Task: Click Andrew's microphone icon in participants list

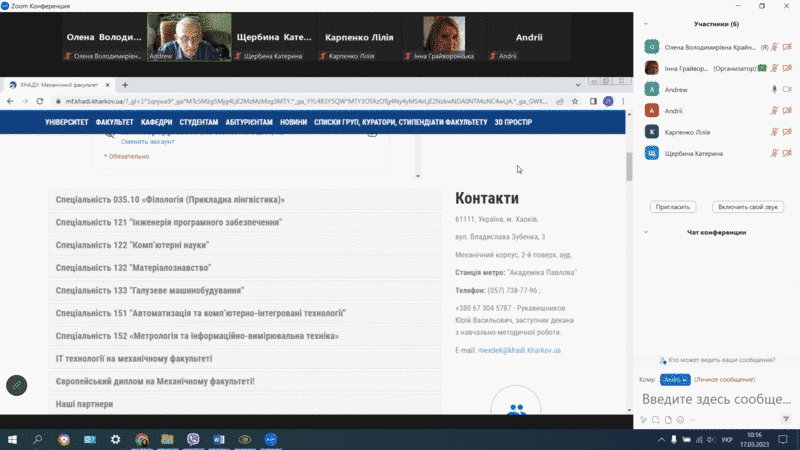Action: [774, 89]
